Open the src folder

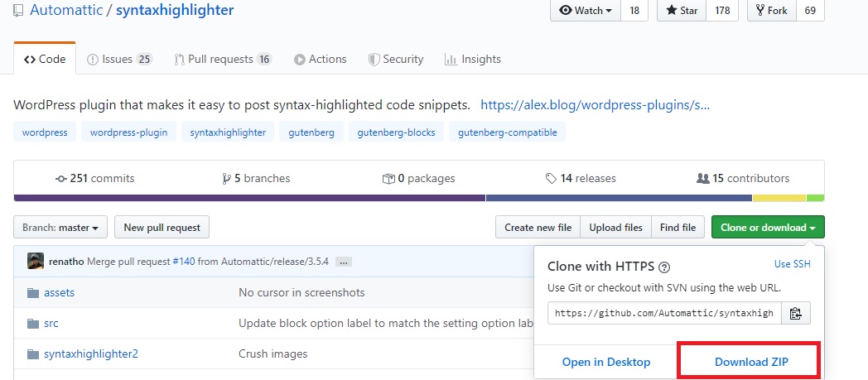point(51,323)
